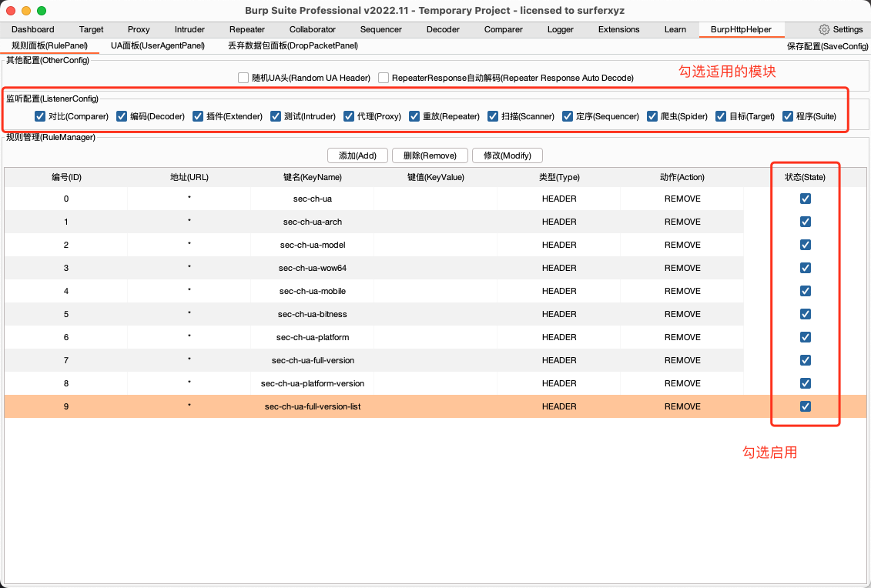Toggle the sec-ch-ua-model rule state checkbox
The image size is (871, 588).
(x=806, y=245)
